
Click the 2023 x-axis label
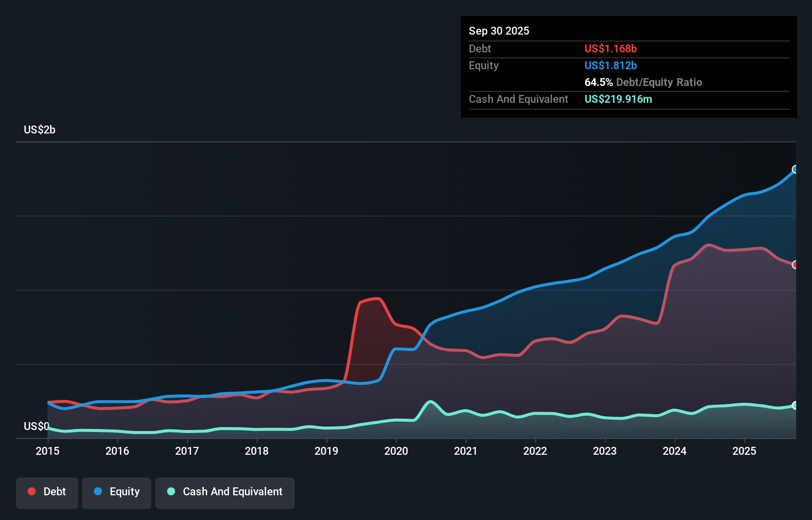click(x=605, y=451)
